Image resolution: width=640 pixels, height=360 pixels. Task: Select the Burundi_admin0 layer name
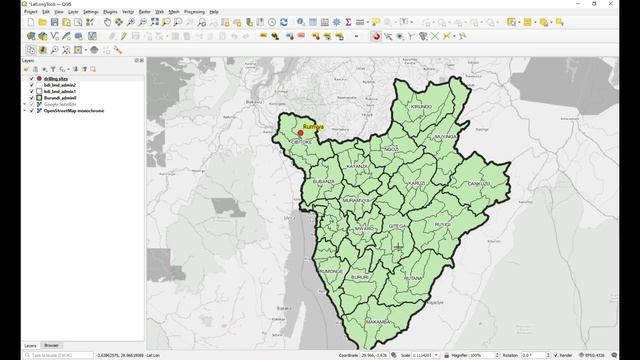click(x=60, y=98)
